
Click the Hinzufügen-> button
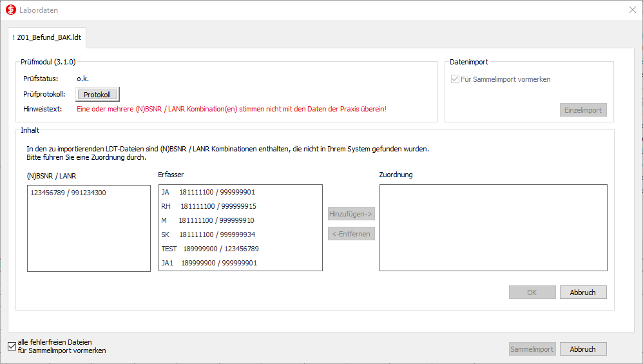click(x=351, y=213)
